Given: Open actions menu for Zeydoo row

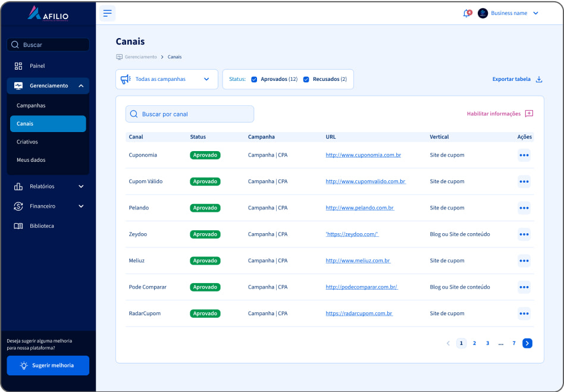Looking at the screenshot, I should [524, 234].
